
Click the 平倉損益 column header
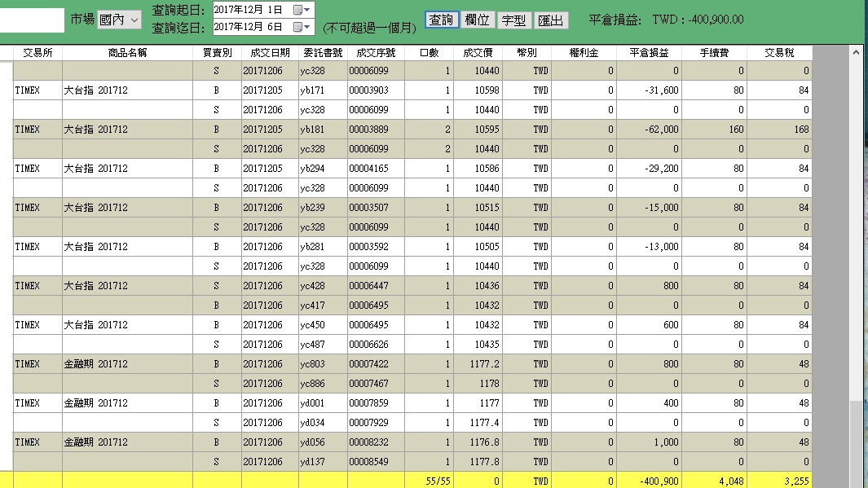649,53
